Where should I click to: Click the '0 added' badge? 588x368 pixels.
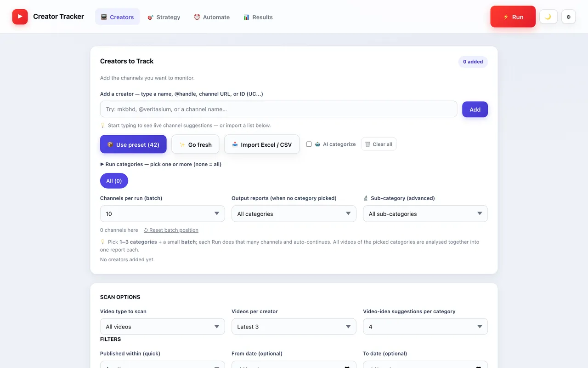pos(473,62)
